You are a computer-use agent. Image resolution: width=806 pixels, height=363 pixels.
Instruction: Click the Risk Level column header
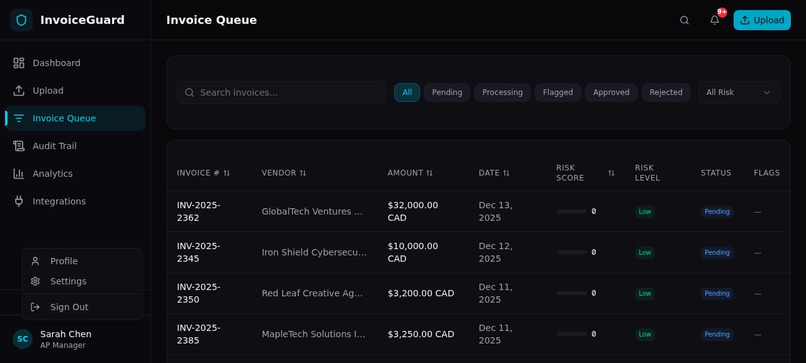click(647, 173)
